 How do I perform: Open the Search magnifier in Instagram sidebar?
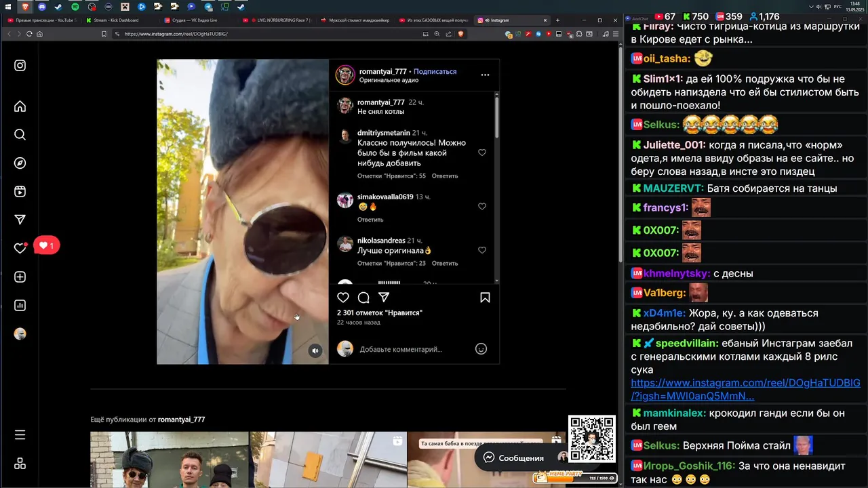tap(20, 135)
